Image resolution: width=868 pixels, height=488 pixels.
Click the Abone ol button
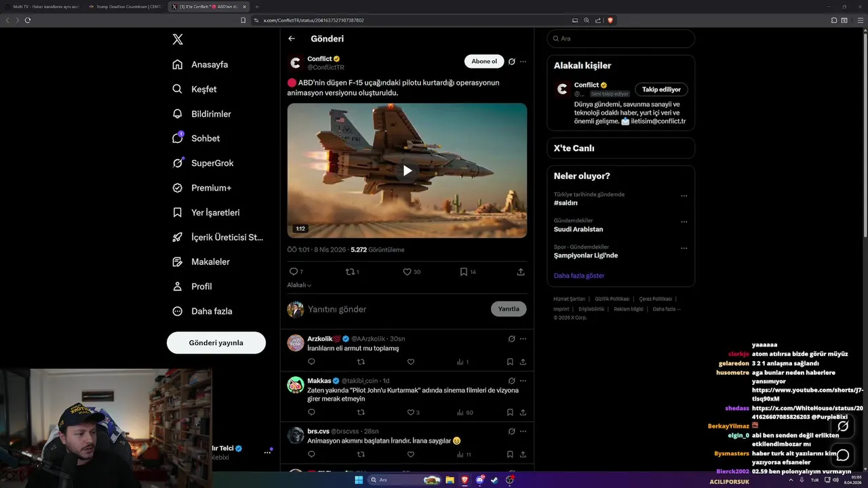point(484,62)
